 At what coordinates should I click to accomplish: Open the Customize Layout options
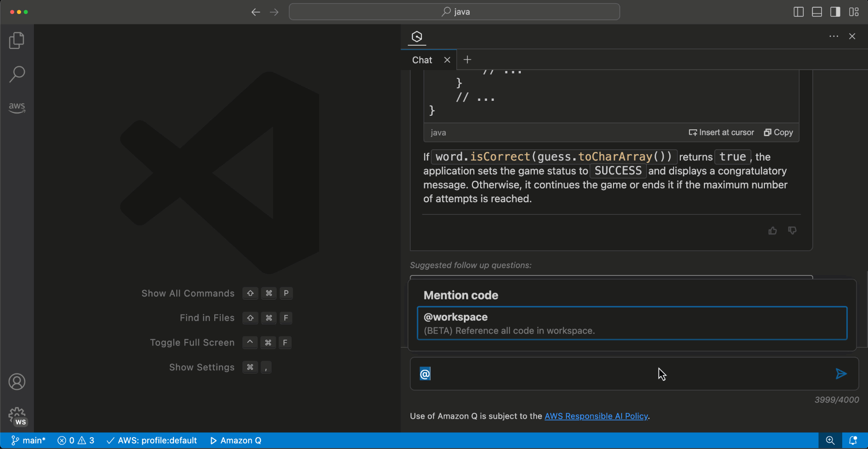pos(854,12)
